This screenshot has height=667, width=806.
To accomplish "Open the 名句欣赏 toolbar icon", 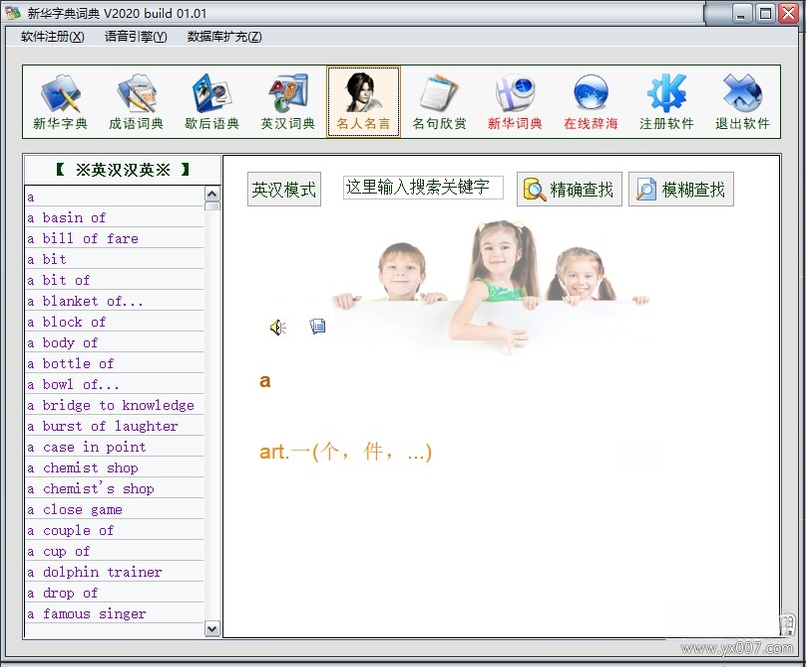I will pos(439,102).
